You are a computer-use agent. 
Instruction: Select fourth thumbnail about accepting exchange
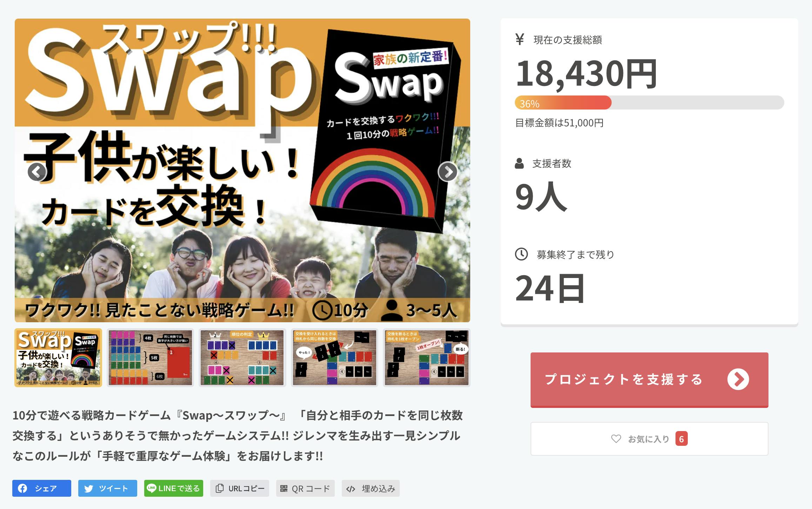[x=334, y=358]
